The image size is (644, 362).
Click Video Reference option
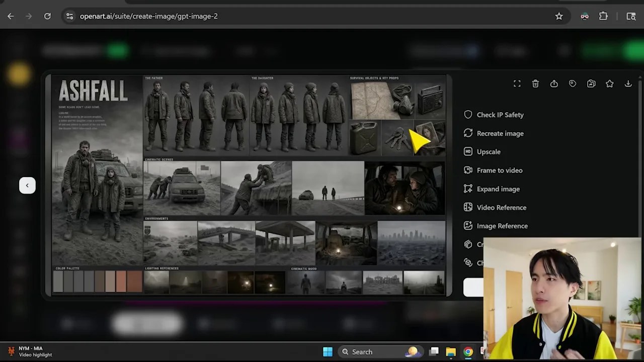pyautogui.click(x=495, y=208)
